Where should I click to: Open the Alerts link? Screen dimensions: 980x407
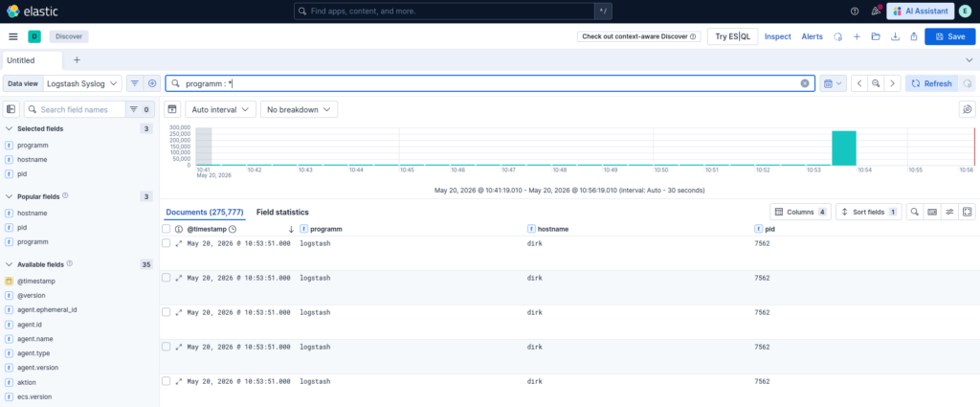click(812, 37)
